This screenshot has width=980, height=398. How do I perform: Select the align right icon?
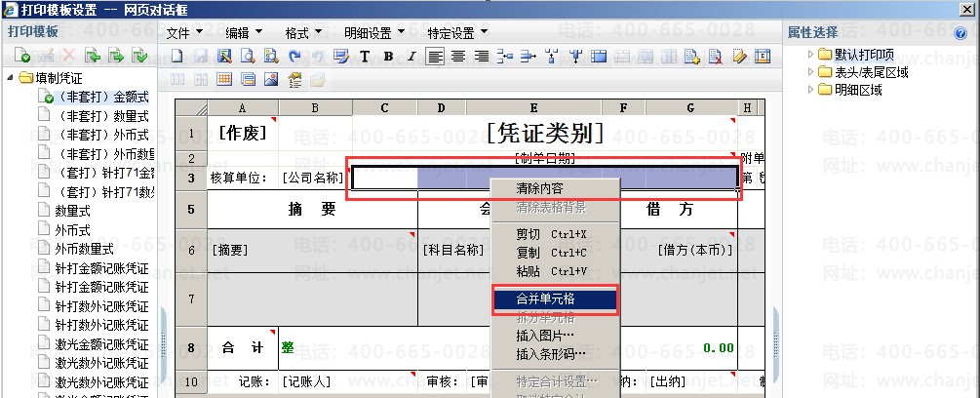(x=482, y=57)
